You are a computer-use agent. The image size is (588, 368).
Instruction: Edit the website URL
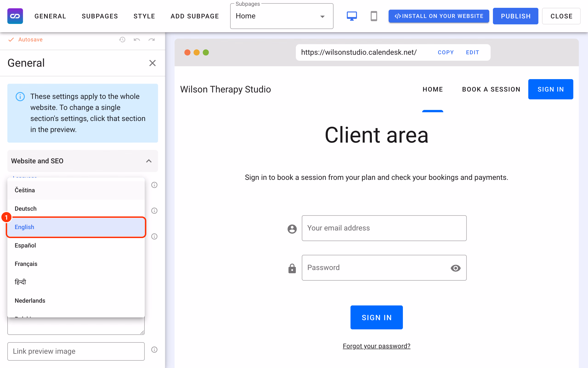pyautogui.click(x=472, y=52)
